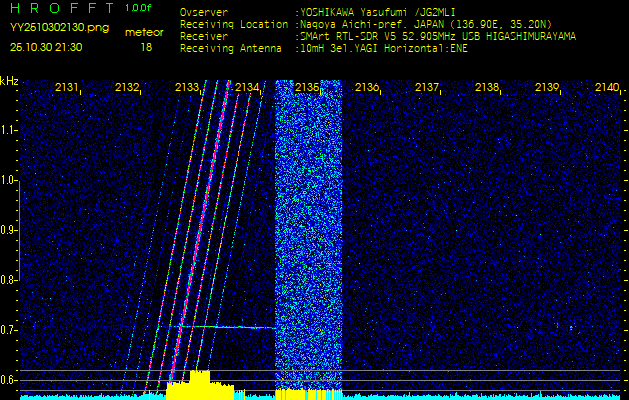
Task: Select the 2137 time axis label
Action: (x=427, y=88)
